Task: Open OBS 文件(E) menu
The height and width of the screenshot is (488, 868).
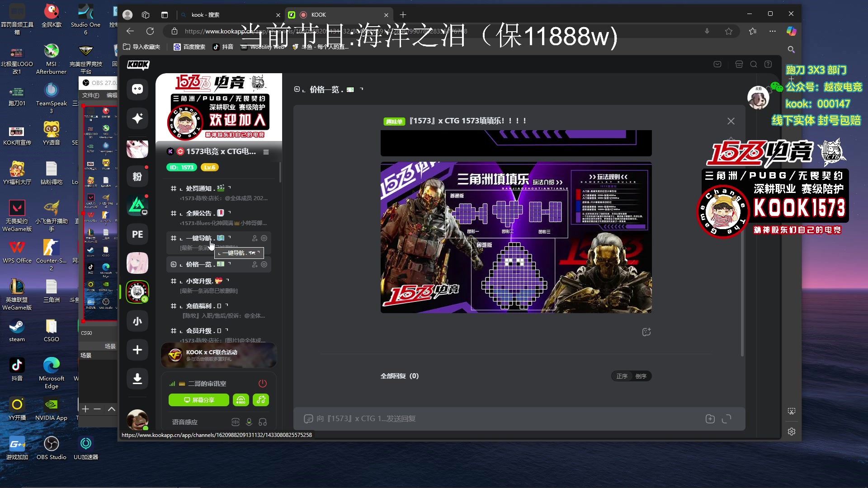Action: click(90, 95)
